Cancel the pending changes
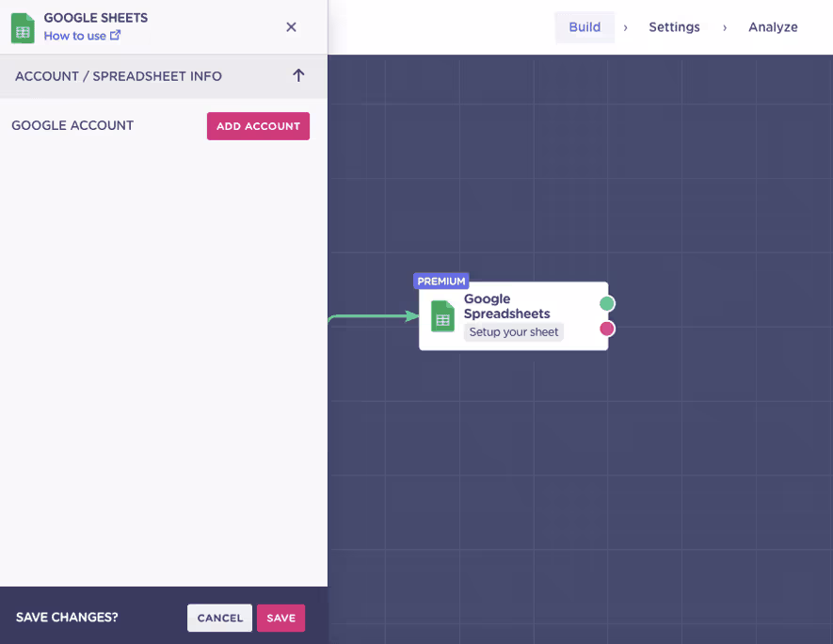 click(x=220, y=618)
